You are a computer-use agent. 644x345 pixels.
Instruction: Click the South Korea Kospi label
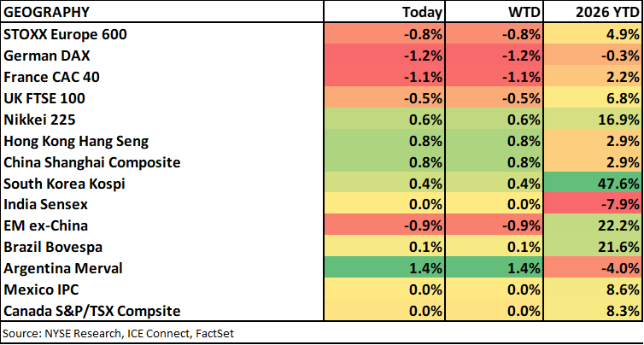tap(67, 184)
